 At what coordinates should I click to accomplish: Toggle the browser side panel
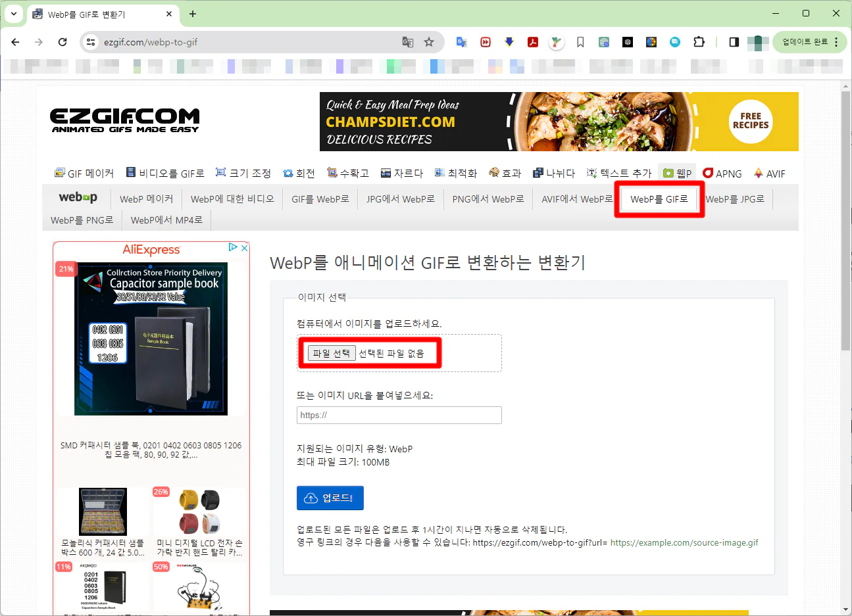734,42
